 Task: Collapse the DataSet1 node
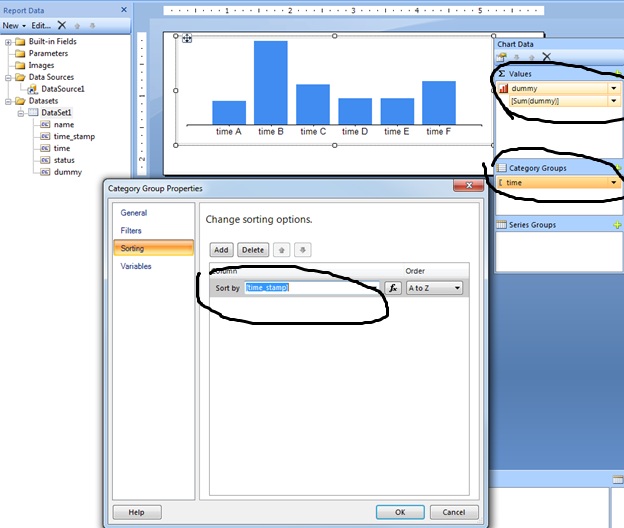(x=21, y=113)
